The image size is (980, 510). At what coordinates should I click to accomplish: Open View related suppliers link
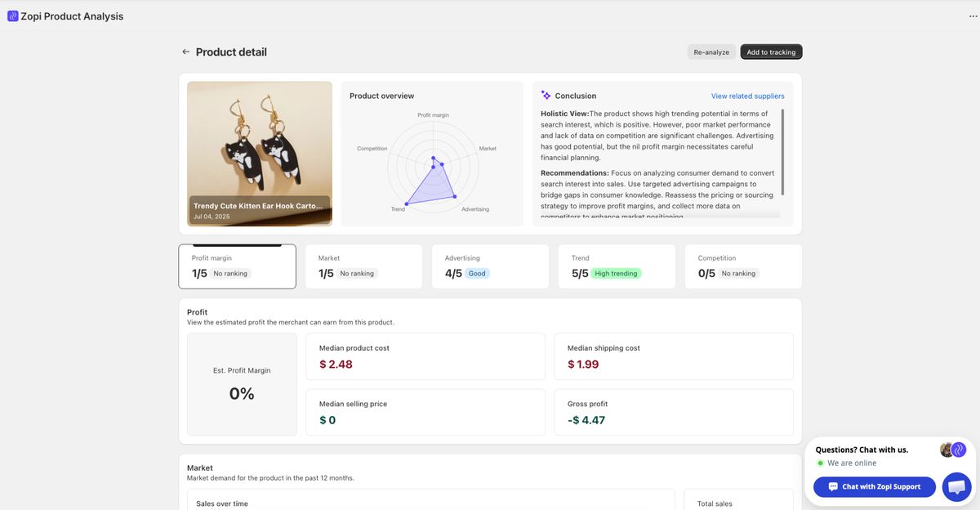747,96
